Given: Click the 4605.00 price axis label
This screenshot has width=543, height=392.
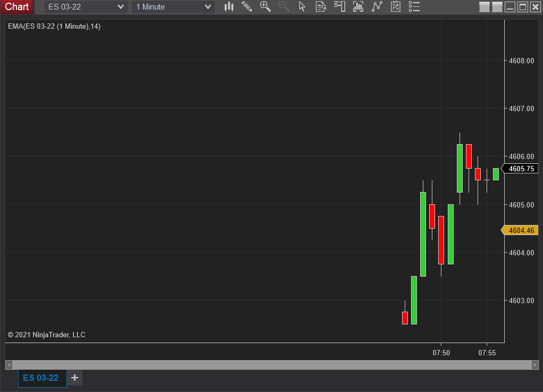Looking at the screenshot, I should (521, 205).
